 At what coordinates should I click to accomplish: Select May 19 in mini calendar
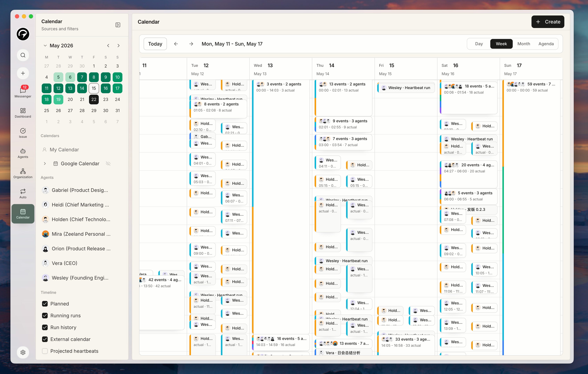tap(58, 100)
